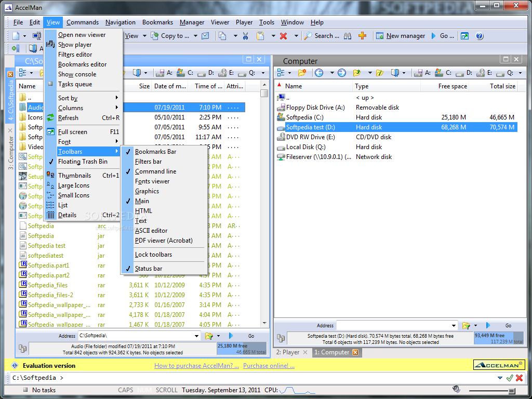
Task: Click the new folder star icon in Computer panel
Action: (302, 73)
